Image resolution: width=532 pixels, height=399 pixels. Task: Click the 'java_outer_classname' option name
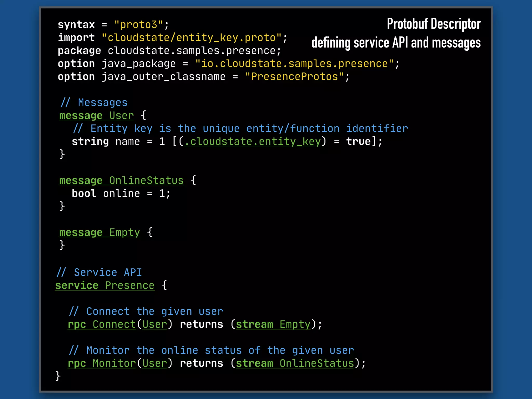click(164, 77)
